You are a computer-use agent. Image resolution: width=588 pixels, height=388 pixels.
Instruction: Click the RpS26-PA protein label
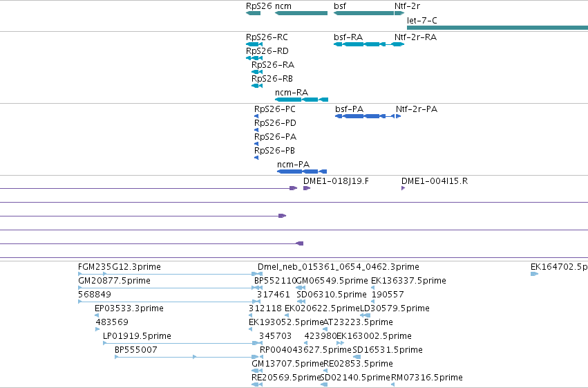(x=275, y=137)
